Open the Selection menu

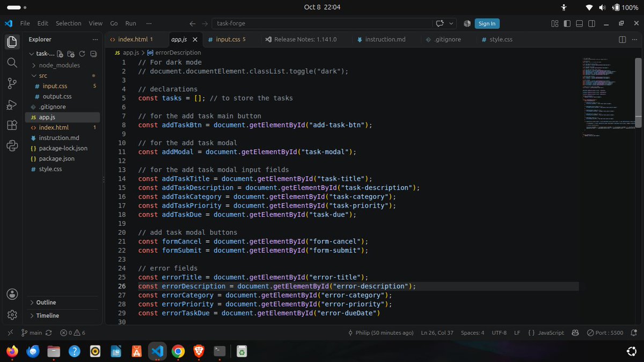(69, 24)
